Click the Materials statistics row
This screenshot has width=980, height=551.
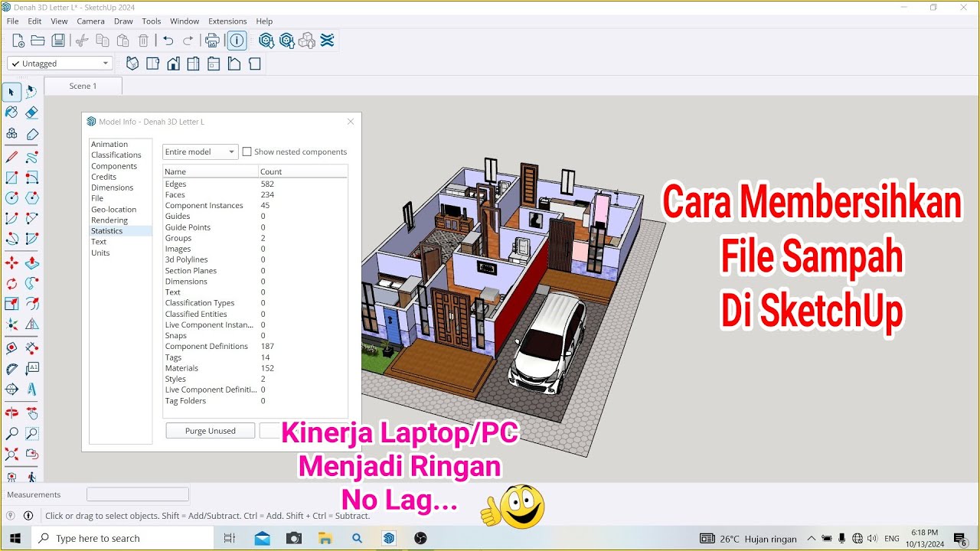tap(255, 368)
